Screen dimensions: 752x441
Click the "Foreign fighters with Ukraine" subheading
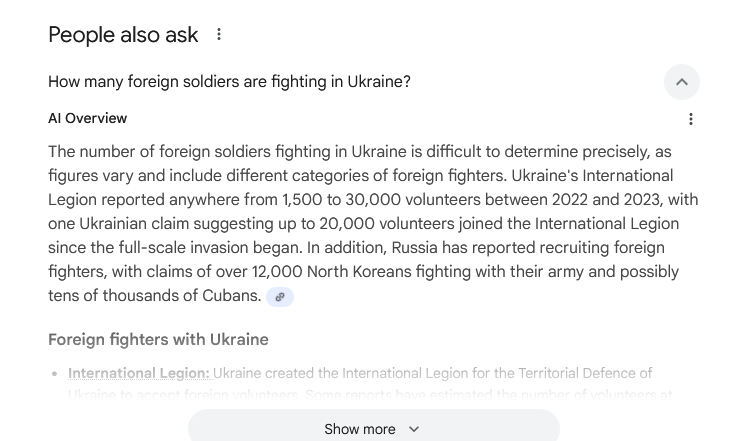158,340
